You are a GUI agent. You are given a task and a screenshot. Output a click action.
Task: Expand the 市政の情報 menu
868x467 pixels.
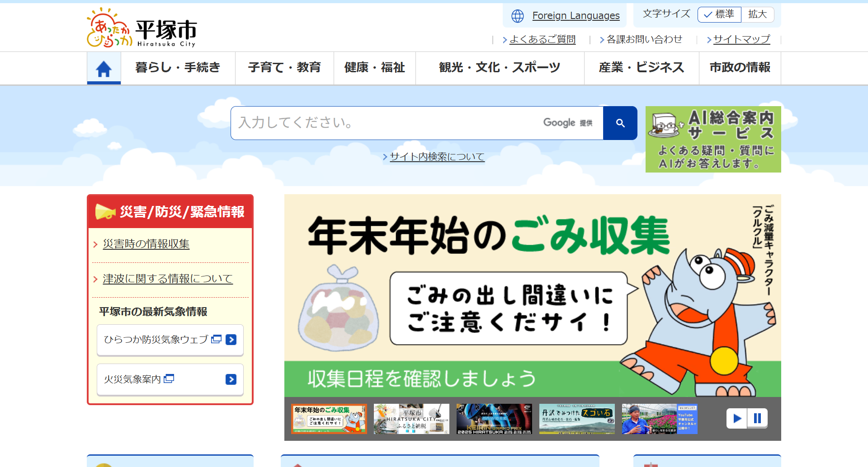point(740,68)
